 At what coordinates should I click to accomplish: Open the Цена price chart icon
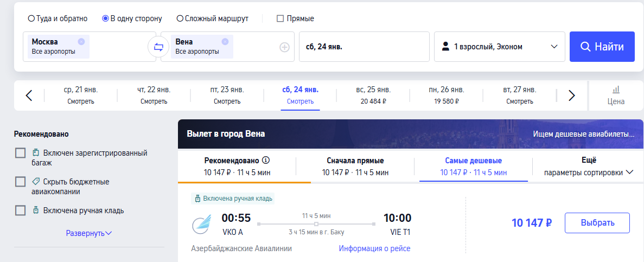pos(616,95)
